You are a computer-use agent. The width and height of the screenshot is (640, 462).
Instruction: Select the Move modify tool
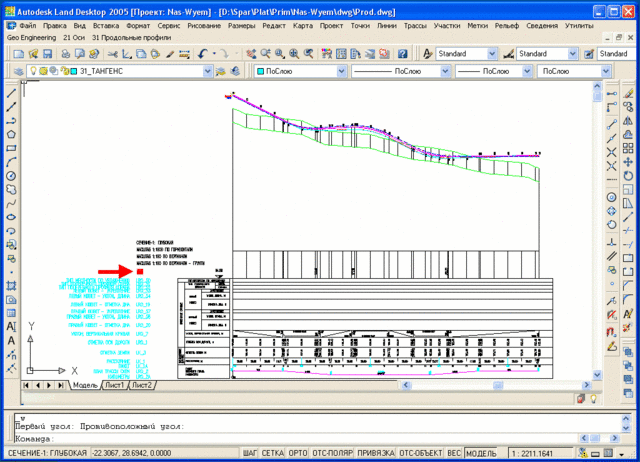[628, 162]
